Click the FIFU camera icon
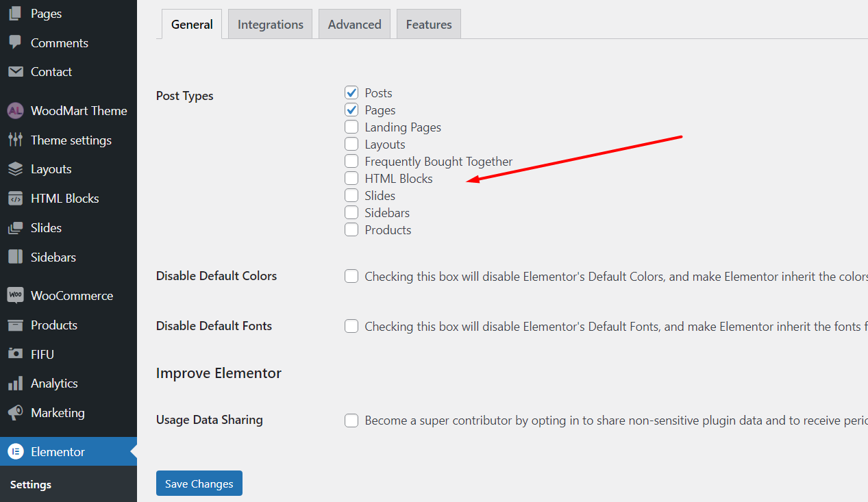The width and height of the screenshot is (868, 502). (x=15, y=354)
